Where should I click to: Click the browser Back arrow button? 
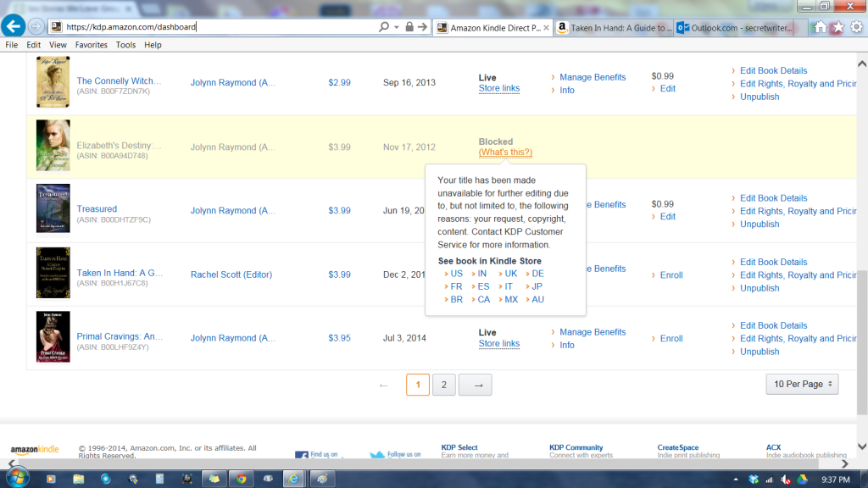(x=14, y=27)
